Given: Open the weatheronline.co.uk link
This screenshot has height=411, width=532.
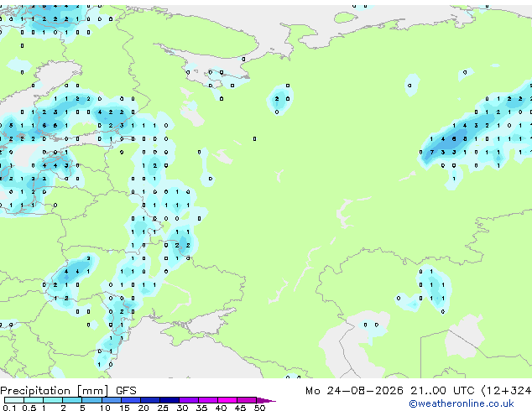Looking at the screenshot, I should (x=462, y=403).
